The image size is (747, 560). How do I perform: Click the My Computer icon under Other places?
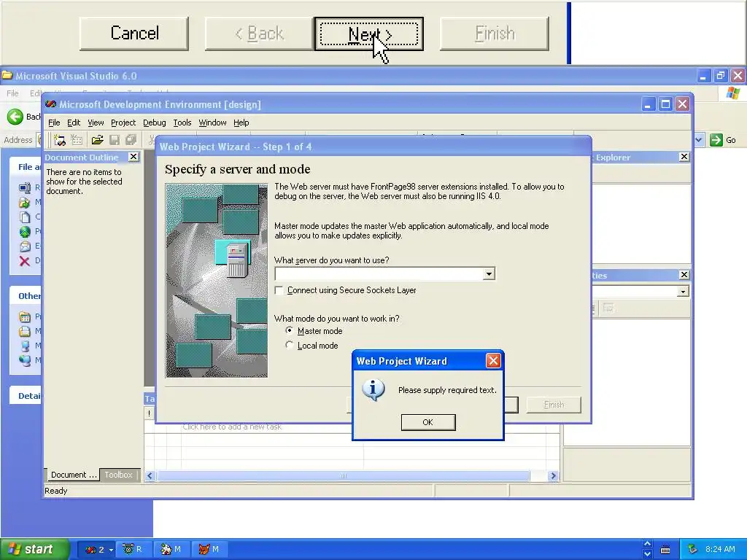[25, 346]
